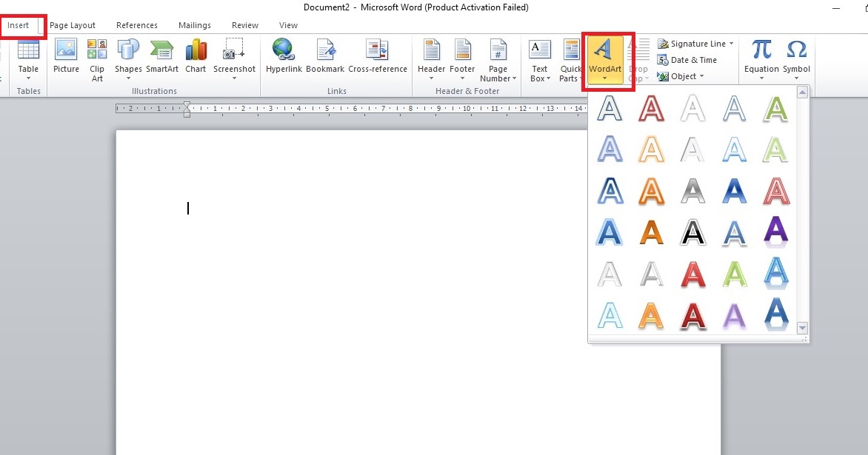Insert Date & Time
868x455 pixels.
(687, 60)
